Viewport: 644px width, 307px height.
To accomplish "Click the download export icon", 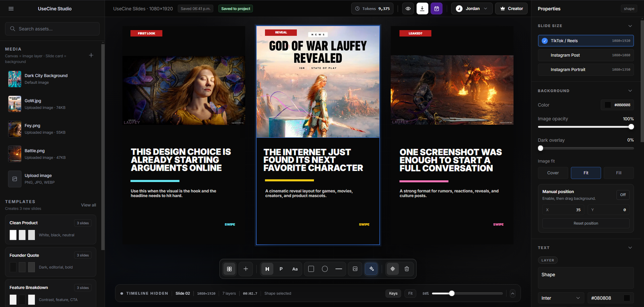I will [x=422, y=8].
